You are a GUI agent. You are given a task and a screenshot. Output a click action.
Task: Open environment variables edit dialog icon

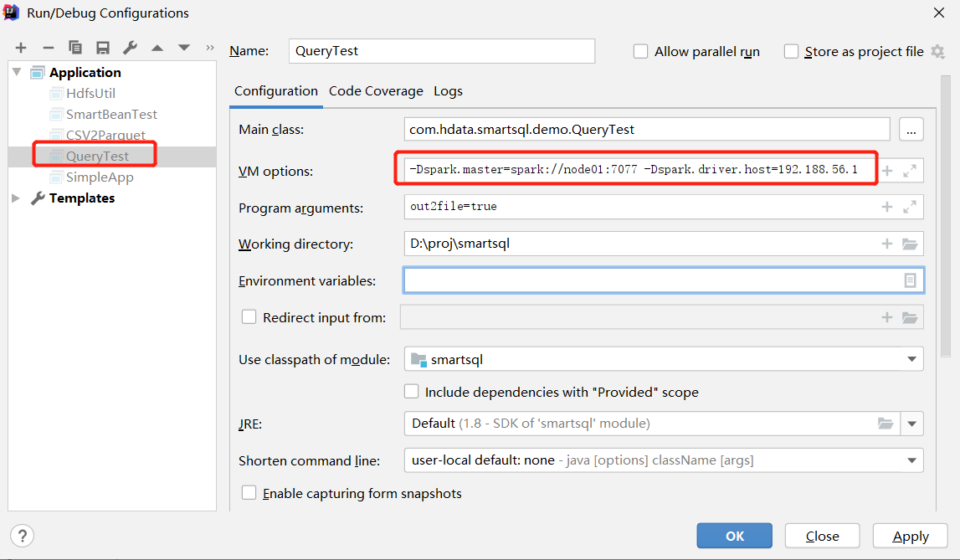tap(910, 280)
